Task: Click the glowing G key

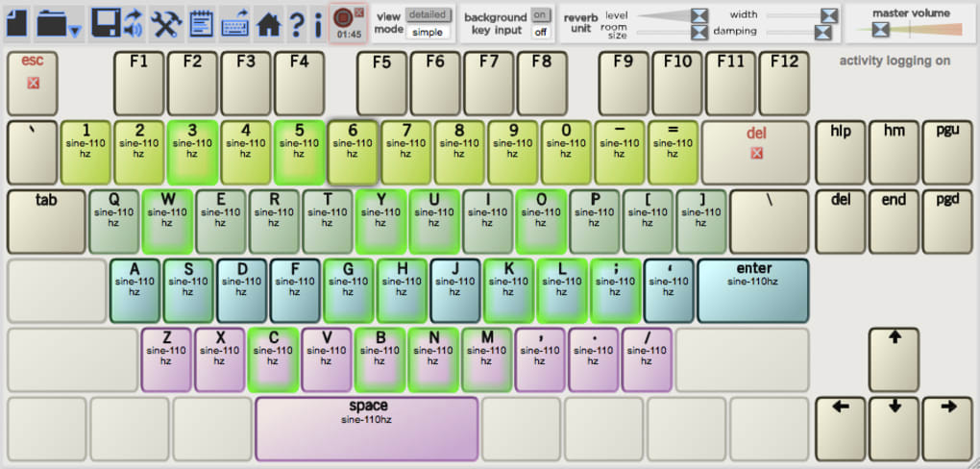Action: click(x=348, y=291)
